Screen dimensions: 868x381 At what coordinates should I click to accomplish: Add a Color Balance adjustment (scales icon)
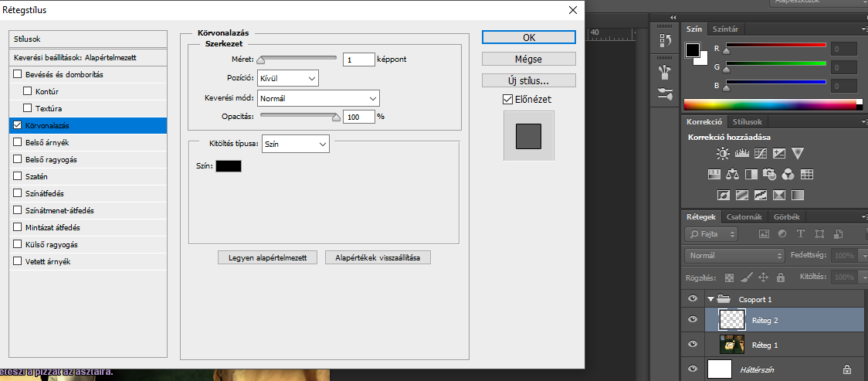click(732, 174)
